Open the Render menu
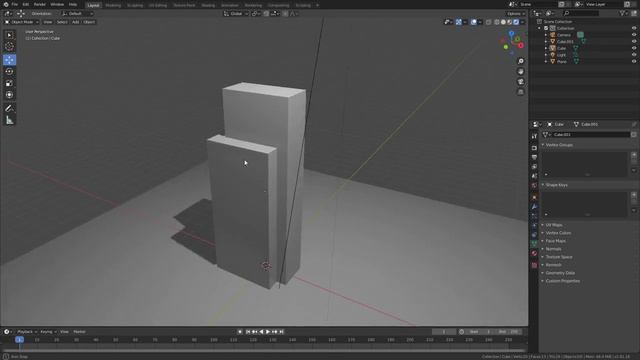This screenshot has width=640, height=360. point(40,4)
